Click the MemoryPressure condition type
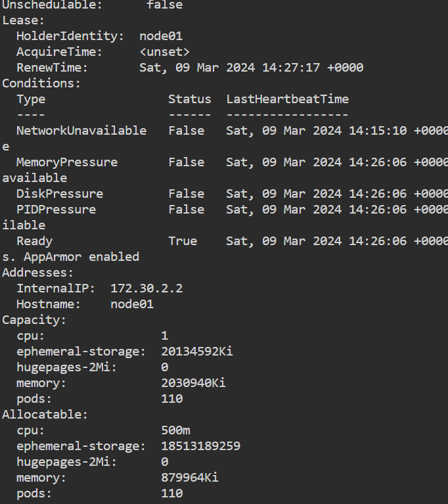The width and height of the screenshot is (448, 504). 67,162
